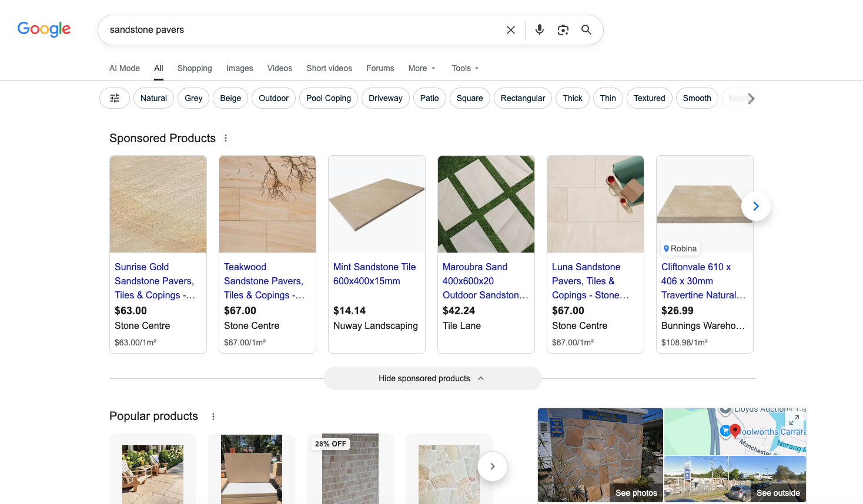
Task: Click Sunrise Gold sandstone product image
Action: pyautogui.click(x=158, y=204)
